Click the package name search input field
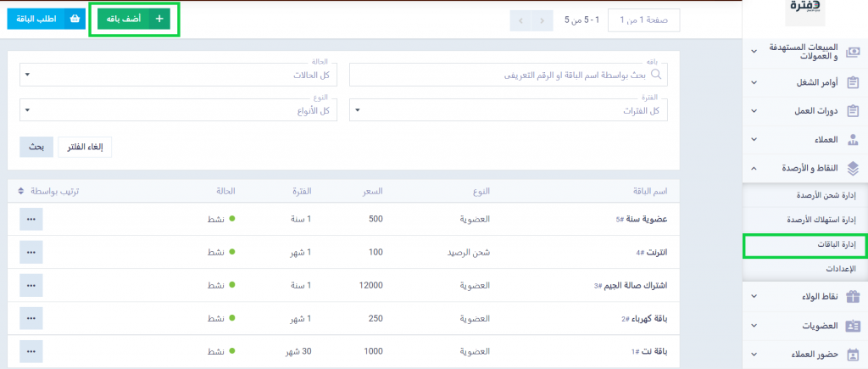Viewport: 868px width, 369px height. coord(509,75)
